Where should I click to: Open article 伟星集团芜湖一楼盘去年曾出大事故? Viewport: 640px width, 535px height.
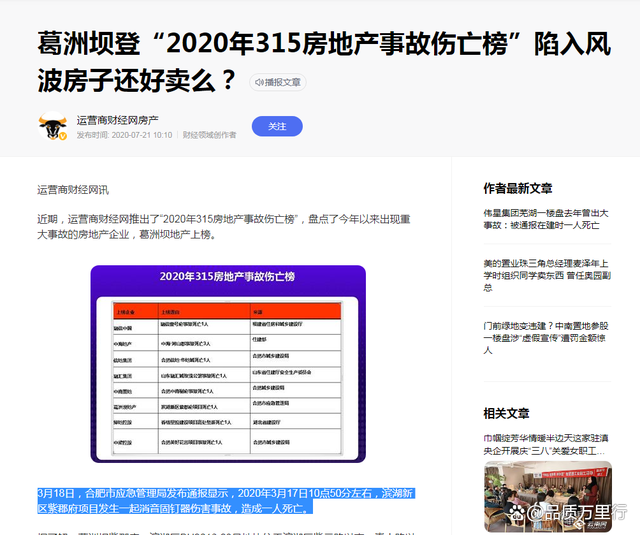546,219
